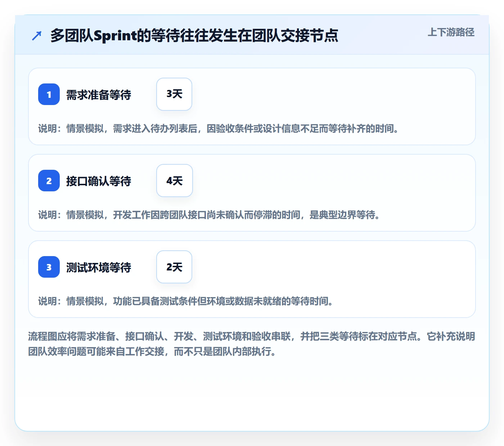Click the description starting 说明：情景模拟，需求进入待办列表后
This screenshot has width=504, height=446.
(x=219, y=128)
